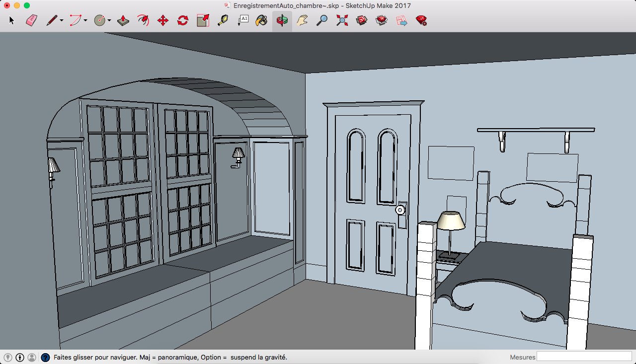Screen dimensions: 636x364
Task: Activate the Push/Pull tool
Action: point(123,20)
